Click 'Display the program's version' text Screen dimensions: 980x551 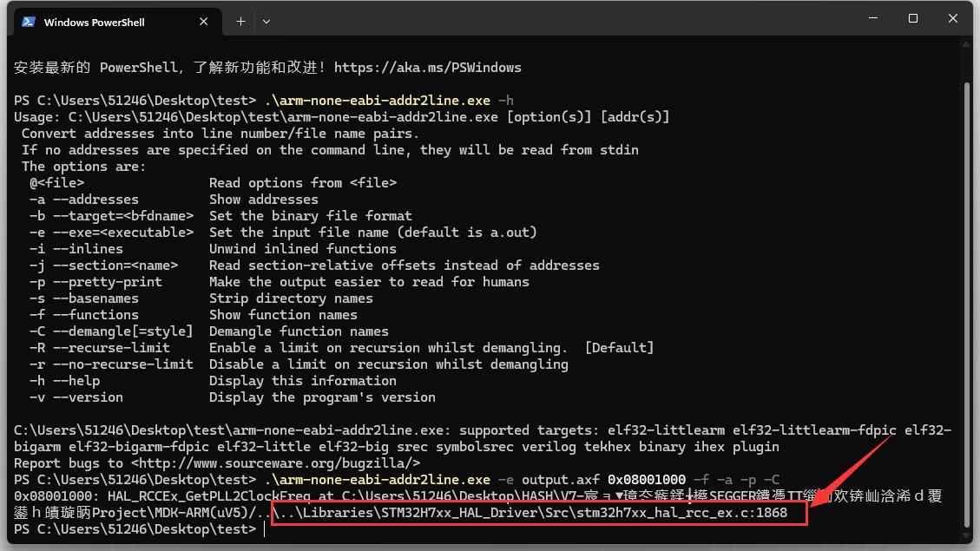point(322,397)
